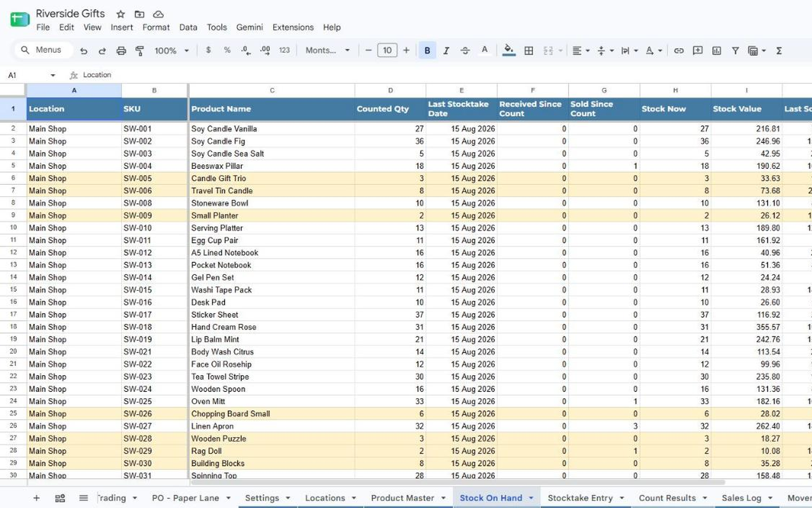Click the insert chart icon
The height and width of the screenshot is (508, 812).
tap(716, 51)
